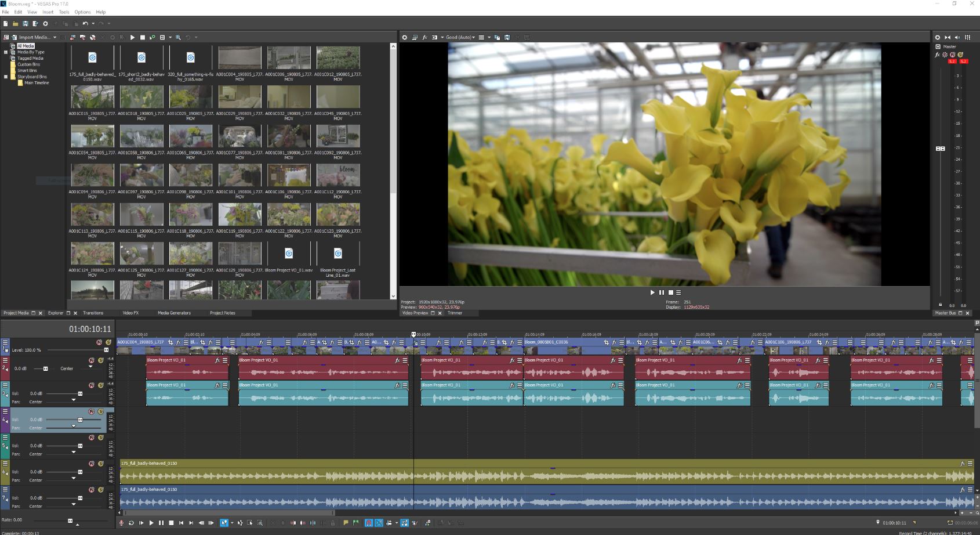This screenshot has height=535, width=980.
Task: Toggle automatic crossfades near the magnet icon
Action: pos(379,522)
